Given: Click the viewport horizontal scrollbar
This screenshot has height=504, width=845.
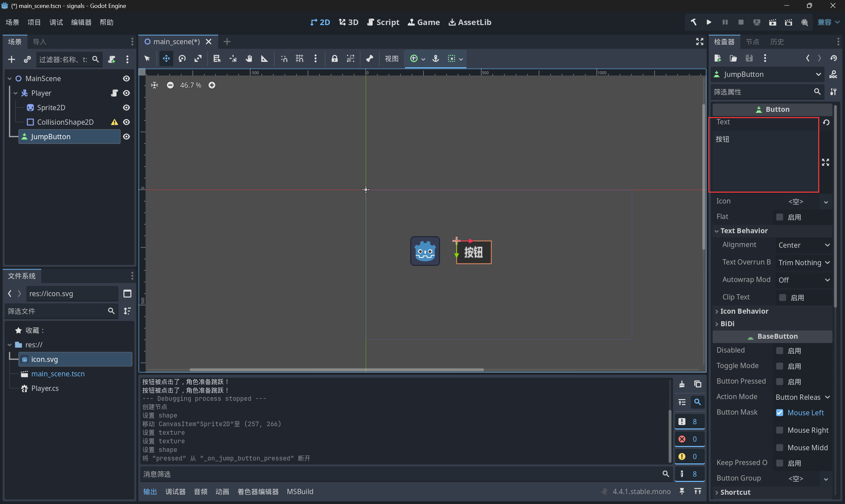Looking at the screenshot, I should (336, 369).
